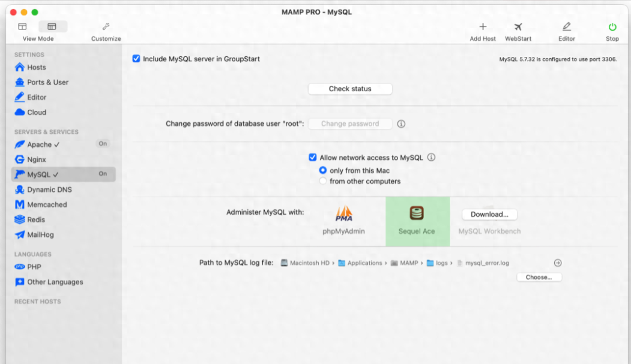This screenshot has height=364, width=631.
Task: Click Download... for MySQL Workbench
Action: pos(489,215)
